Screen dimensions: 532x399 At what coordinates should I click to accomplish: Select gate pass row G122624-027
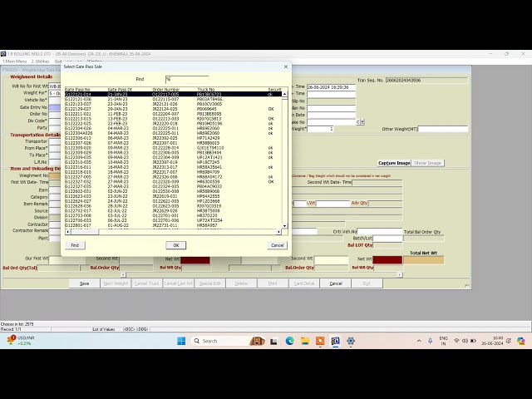click(x=173, y=201)
